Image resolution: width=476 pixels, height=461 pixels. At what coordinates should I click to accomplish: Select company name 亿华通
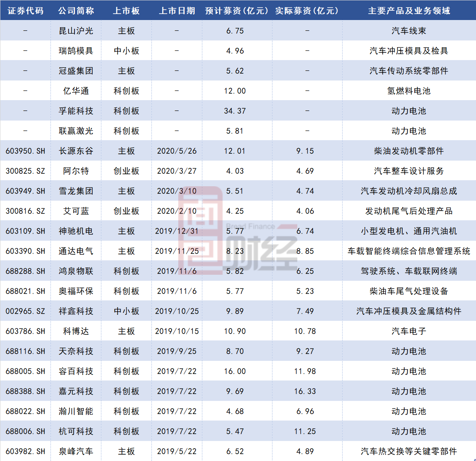(x=75, y=90)
